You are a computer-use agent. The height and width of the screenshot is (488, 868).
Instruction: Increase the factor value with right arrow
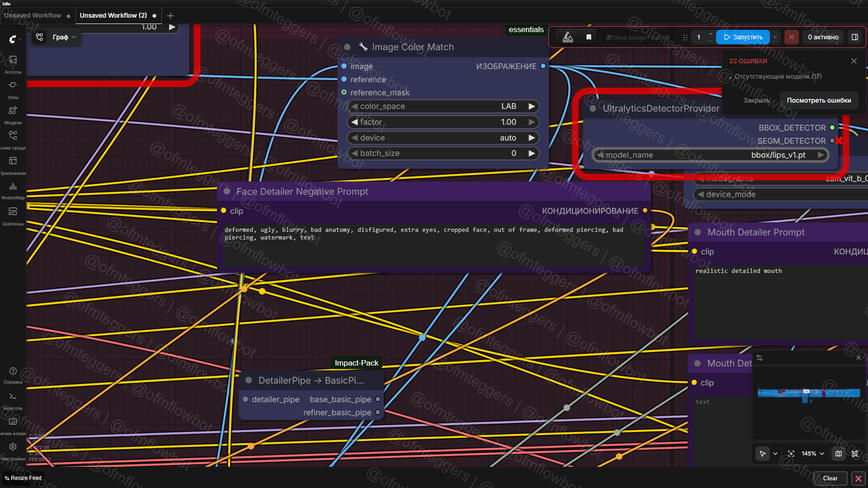(x=532, y=122)
